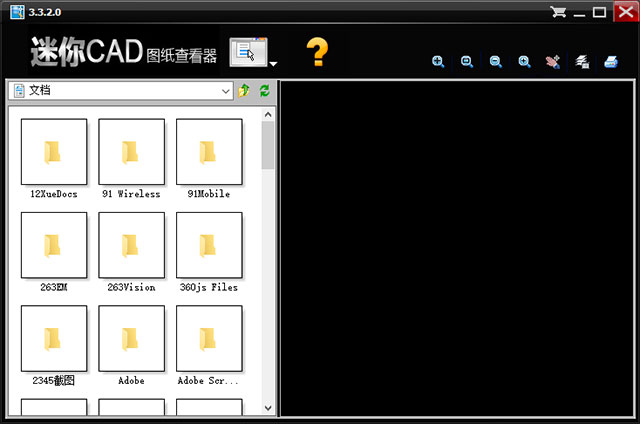This screenshot has height=424, width=640.
Task: Click the 91Mobile folder name label
Action: (x=209, y=194)
